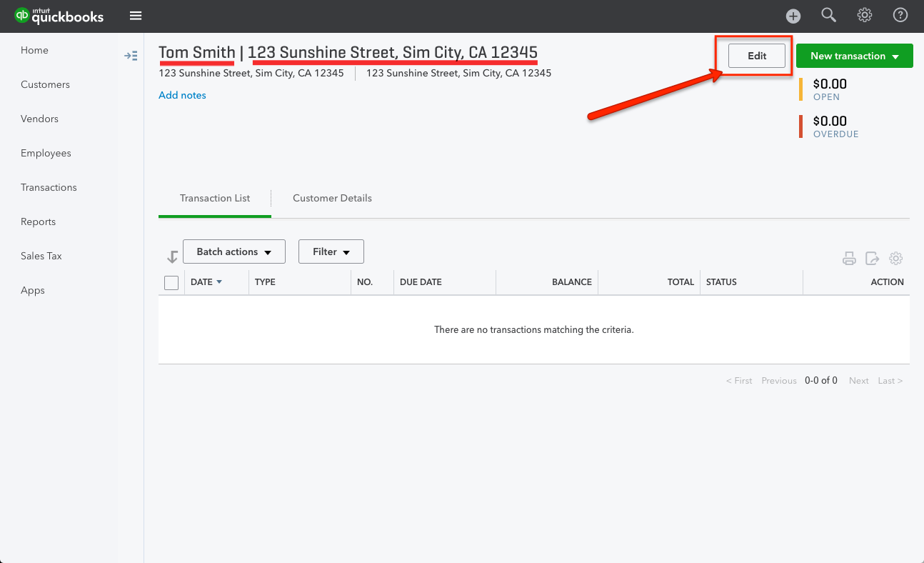Switch to the Customer Details tab

332,198
